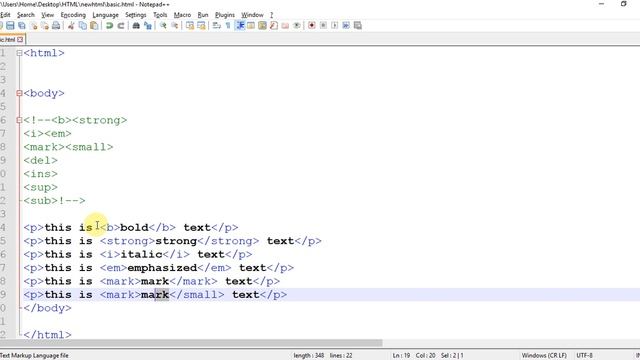Click the Copy toolbar icon
The height and width of the screenshot is (360, 640).
(82, 26)
